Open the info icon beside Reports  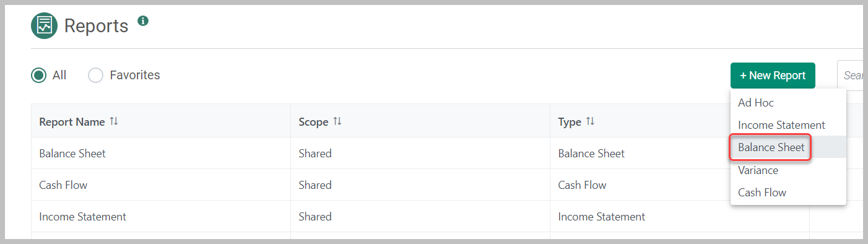[x=143, y=21]
